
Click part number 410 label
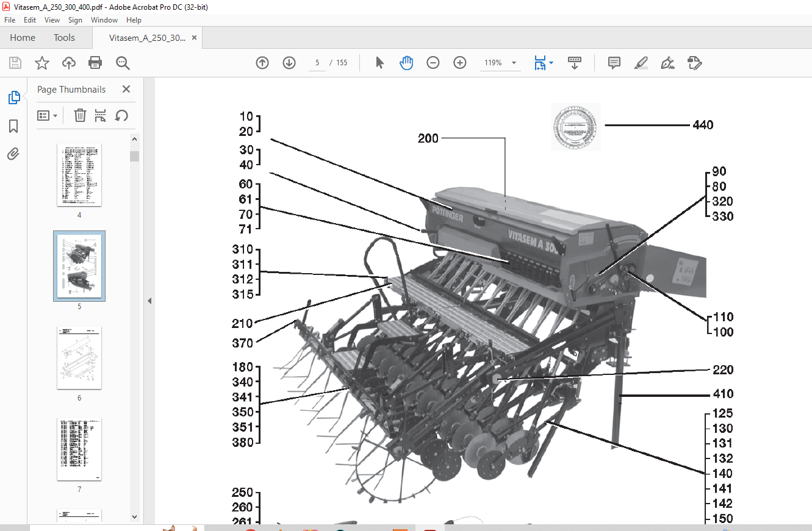click(x=723, y=394)
